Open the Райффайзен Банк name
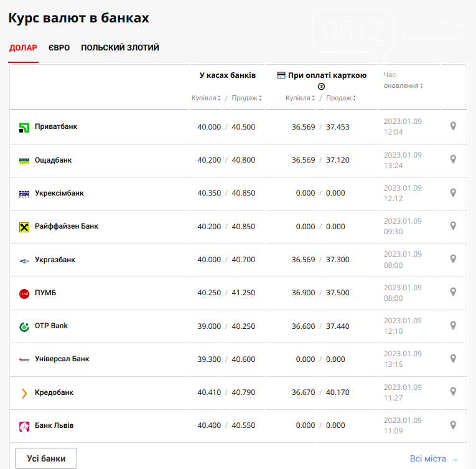This screenshot has height=469, width=476. click(67, 226)
